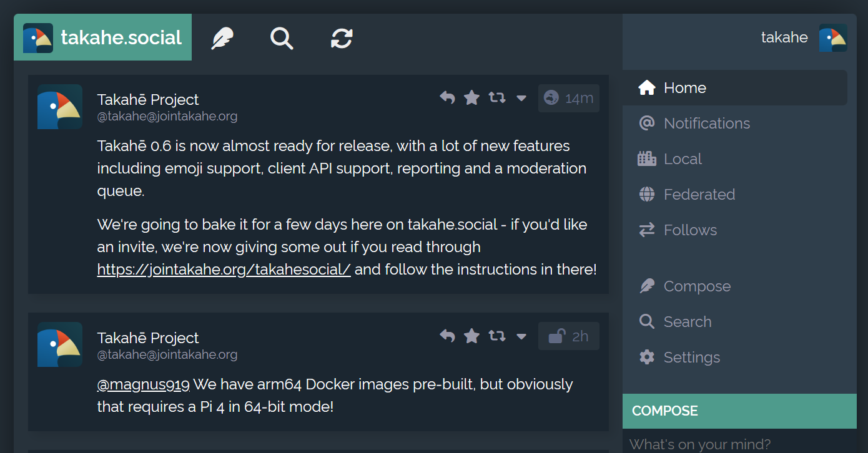Viewport: 868px width, 453px height.
Task: Boost the Takahē 0.6 release post
Action: [497, 97]
